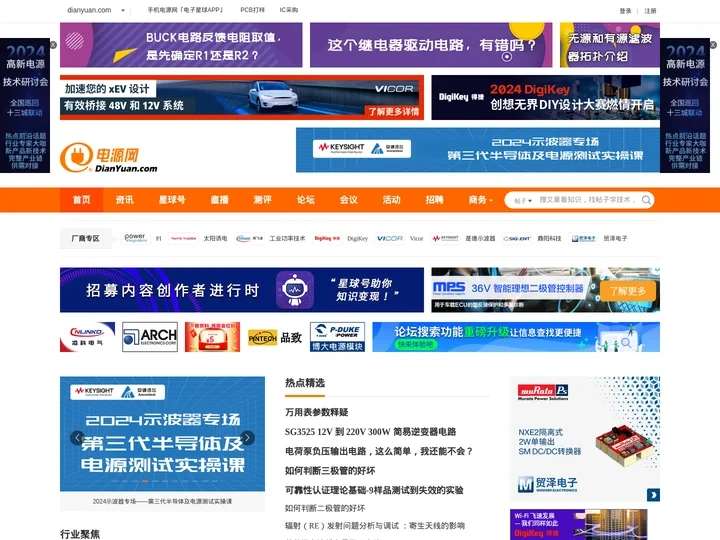This screenshot has width=720, height=540.
Task: Click 是德示波器 vendor text
Action: tap(480, 238)
